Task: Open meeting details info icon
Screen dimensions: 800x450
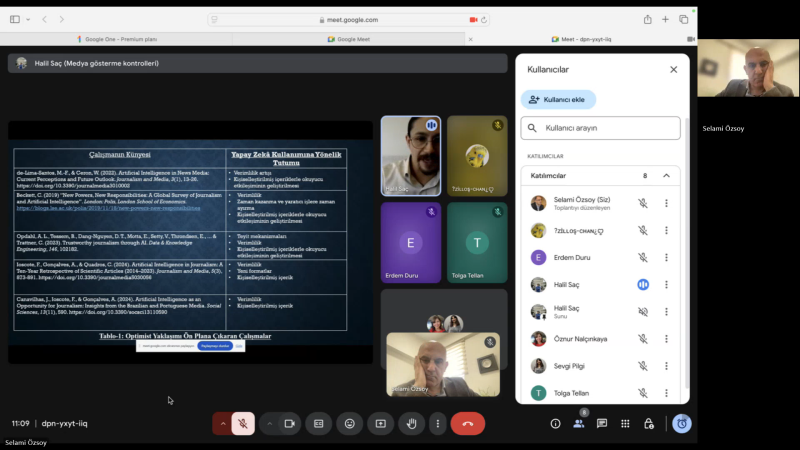Action: pyautogui.click(x=555, y=423)
